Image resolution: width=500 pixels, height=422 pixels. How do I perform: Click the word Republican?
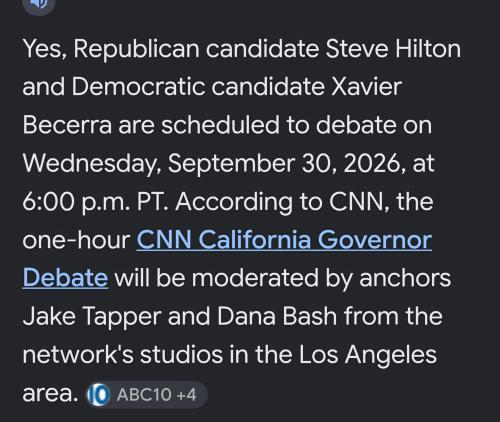[x=136, y=50]
